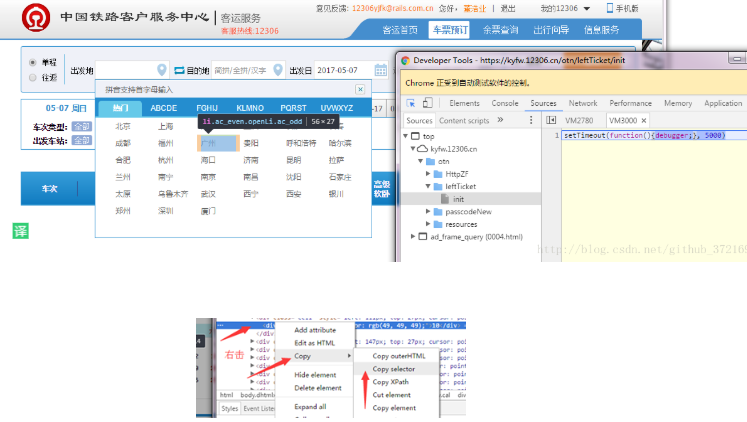This screenshot has width=747, height=422.
Task: Expand the passcodeNew folder
Action: coord(428,211)
